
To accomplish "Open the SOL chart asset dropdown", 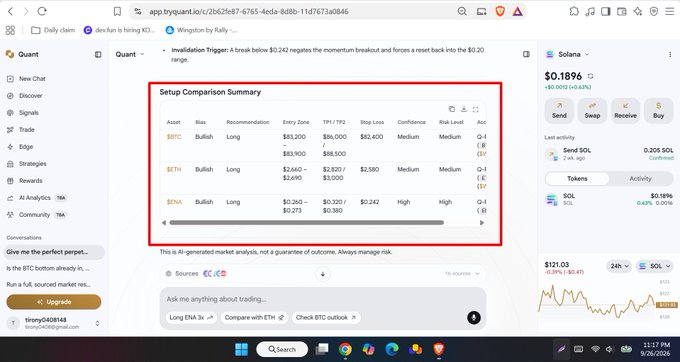I will tap(655, 266).
